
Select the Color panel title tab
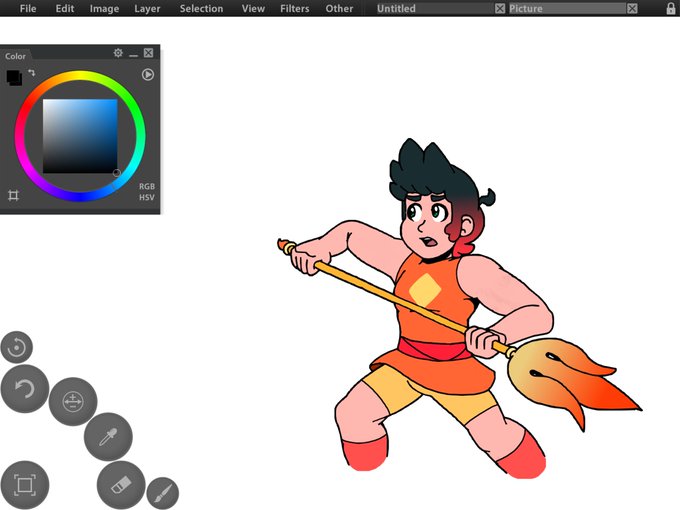[15, 56]
